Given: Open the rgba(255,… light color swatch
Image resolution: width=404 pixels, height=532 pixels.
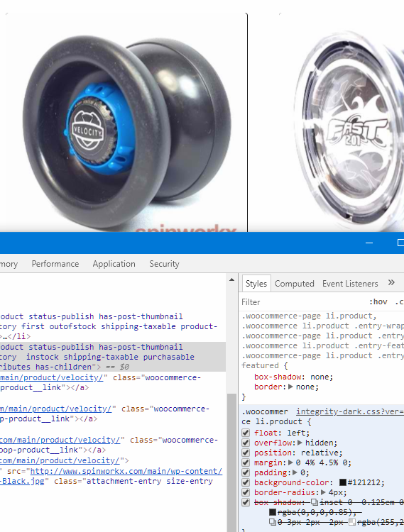Looking at the screenshot, I should coord(352,522).
